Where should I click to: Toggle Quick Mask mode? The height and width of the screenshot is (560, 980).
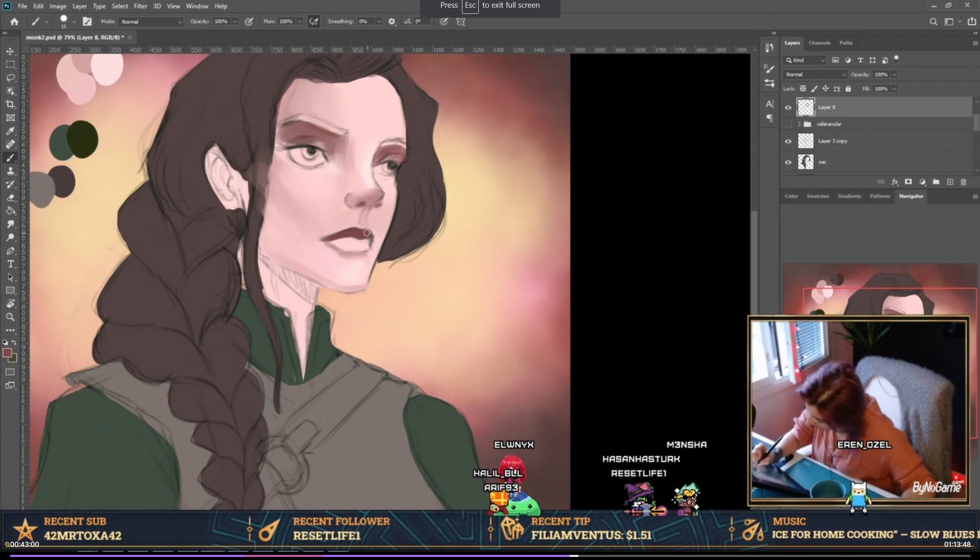click(x=10, y=372)
